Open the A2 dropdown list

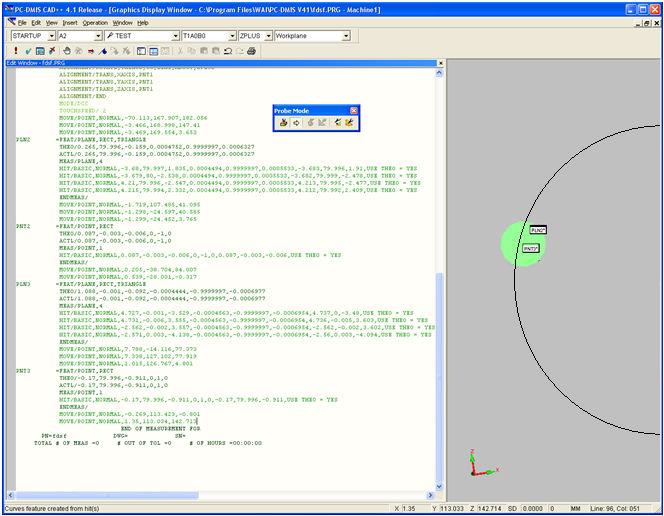[x=98, y=36]
